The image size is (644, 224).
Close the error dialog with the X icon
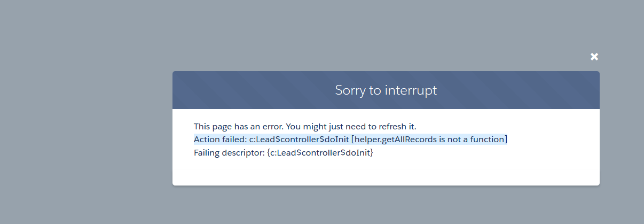(594, 57)
